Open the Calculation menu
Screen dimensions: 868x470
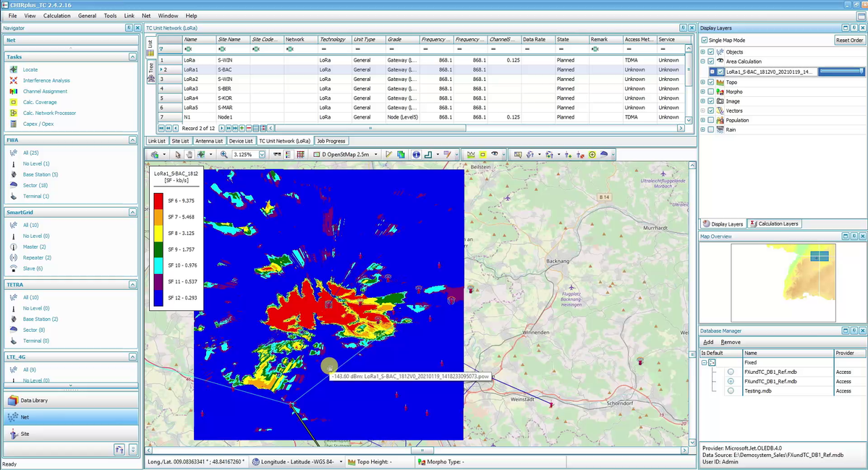click(56, 15)
